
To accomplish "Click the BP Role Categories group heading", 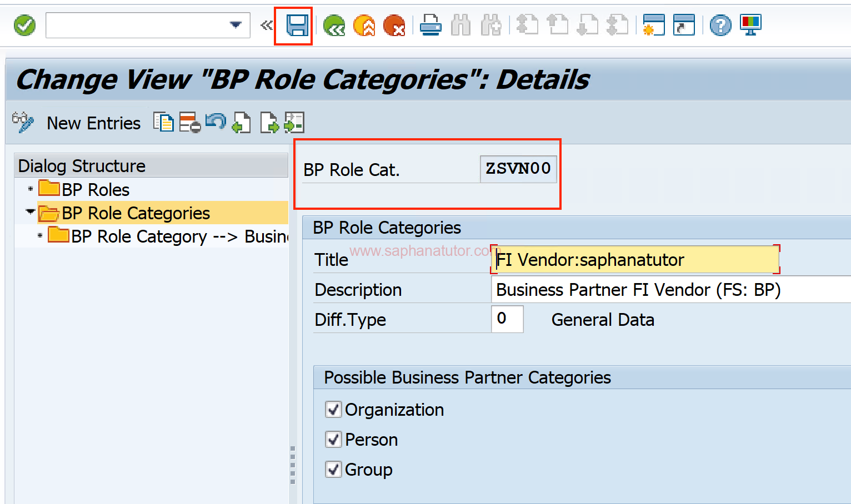I will point(387,228).
